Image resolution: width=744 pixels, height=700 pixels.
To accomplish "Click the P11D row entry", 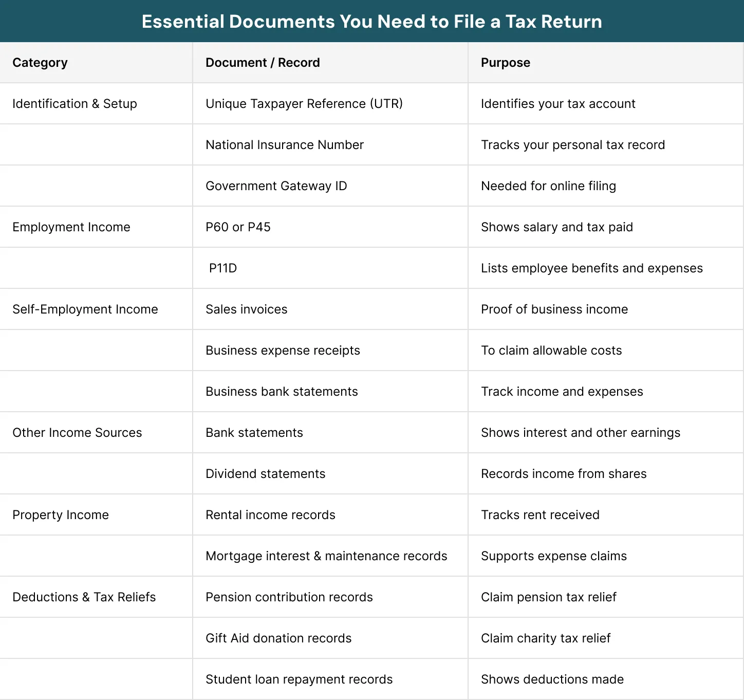I will [222, 268].
